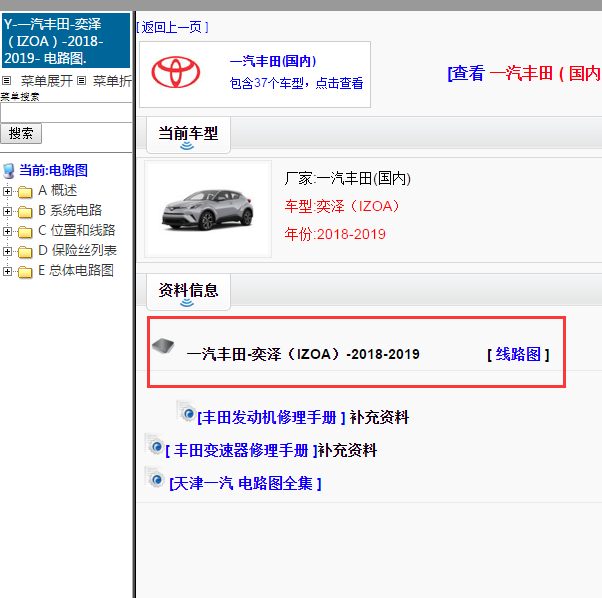Open the 资料信息 tab
Screen dimensions: 602x598
(188, 292)
